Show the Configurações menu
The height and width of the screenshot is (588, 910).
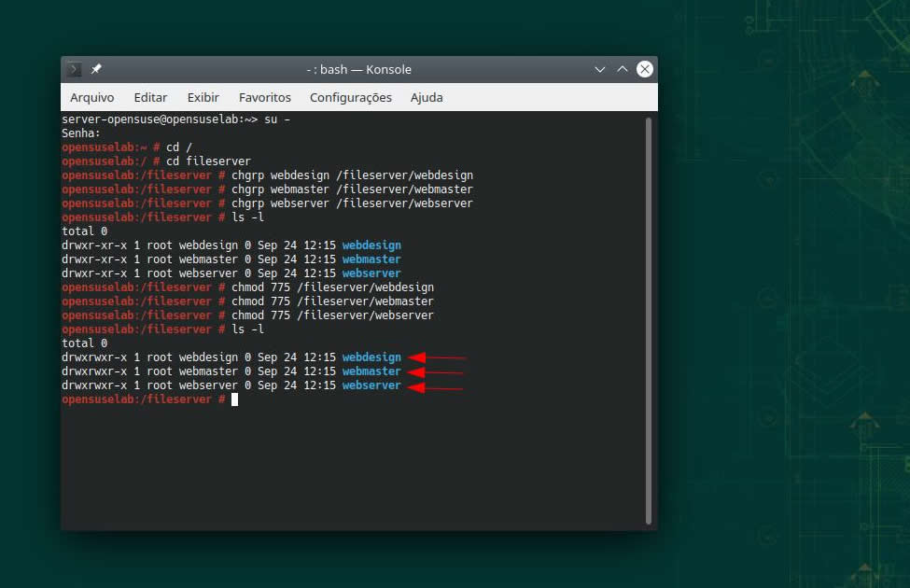350,97
